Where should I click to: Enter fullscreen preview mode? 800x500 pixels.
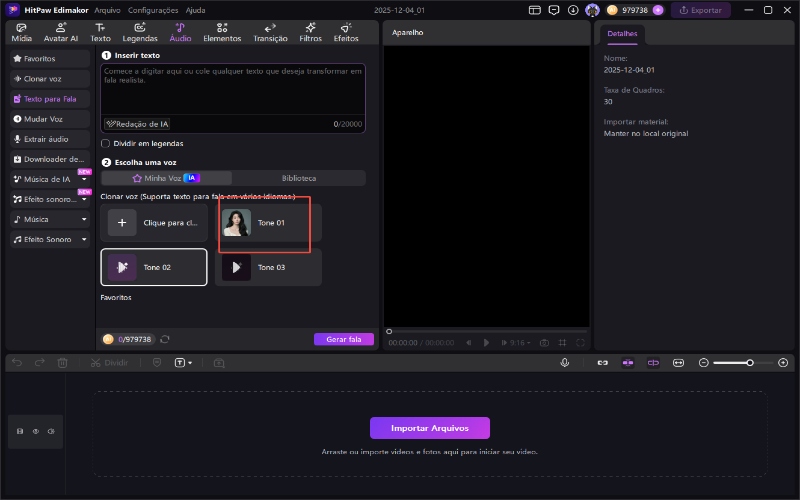580,343
